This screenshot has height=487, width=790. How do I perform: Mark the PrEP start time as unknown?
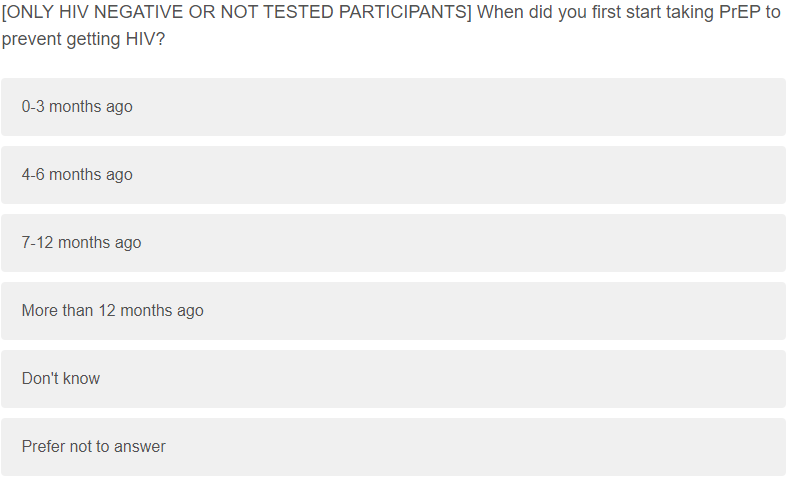click(393, 379)
